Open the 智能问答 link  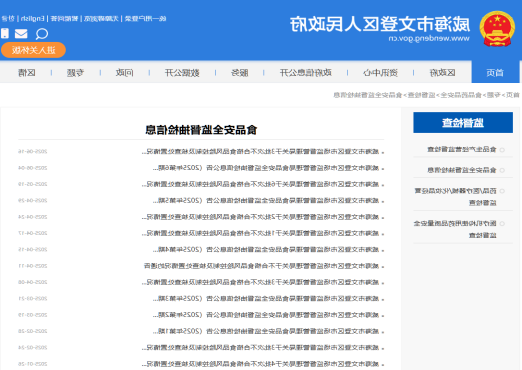pos(64,18)
